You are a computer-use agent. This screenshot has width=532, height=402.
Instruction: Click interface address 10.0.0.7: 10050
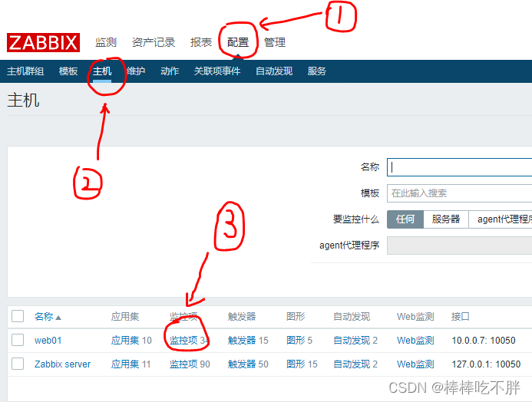(x=484, y=341)
